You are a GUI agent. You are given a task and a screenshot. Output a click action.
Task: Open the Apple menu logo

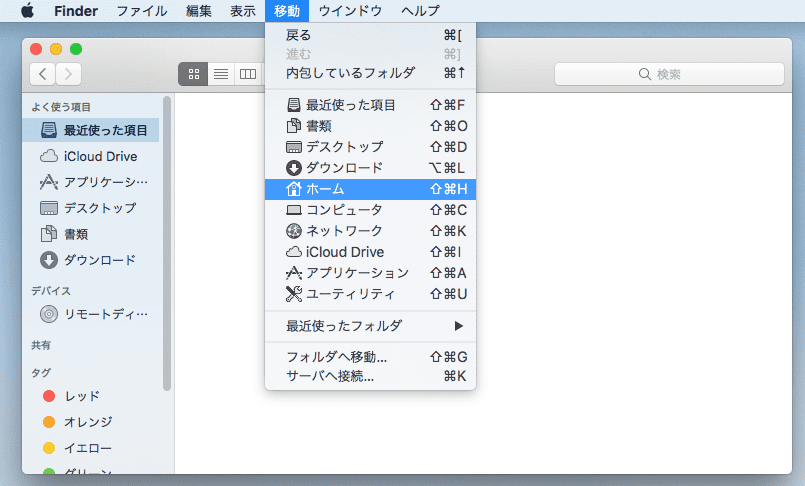click(x=27, y=11)
